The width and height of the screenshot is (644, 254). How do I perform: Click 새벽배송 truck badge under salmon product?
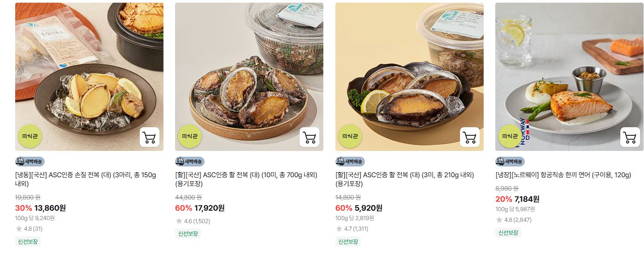click(x=510, y=162)
